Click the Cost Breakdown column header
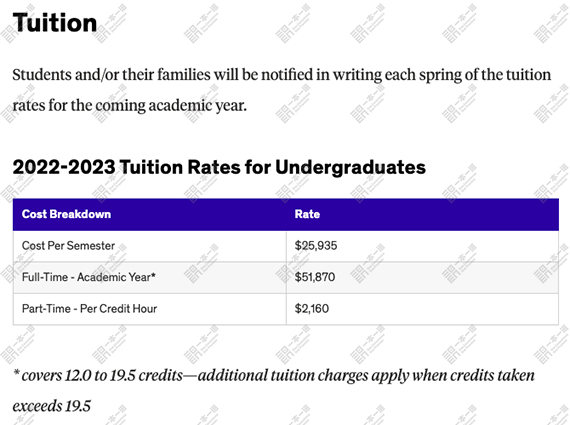 (66, 214)
